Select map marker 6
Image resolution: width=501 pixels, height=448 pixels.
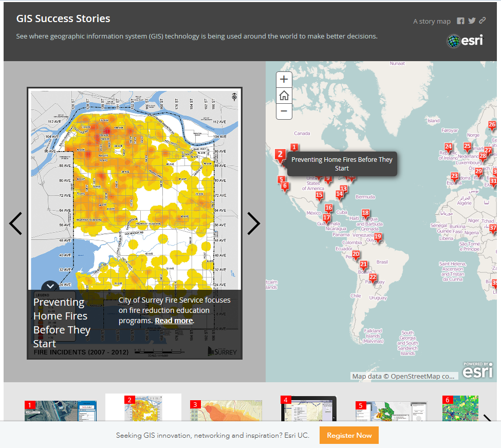[285, 186]
